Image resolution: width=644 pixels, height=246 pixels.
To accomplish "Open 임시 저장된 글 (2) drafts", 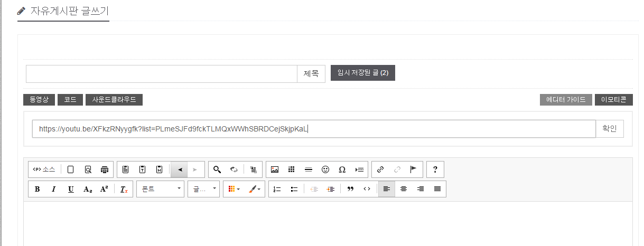I will pyautogui.click(x=363, y=73).
